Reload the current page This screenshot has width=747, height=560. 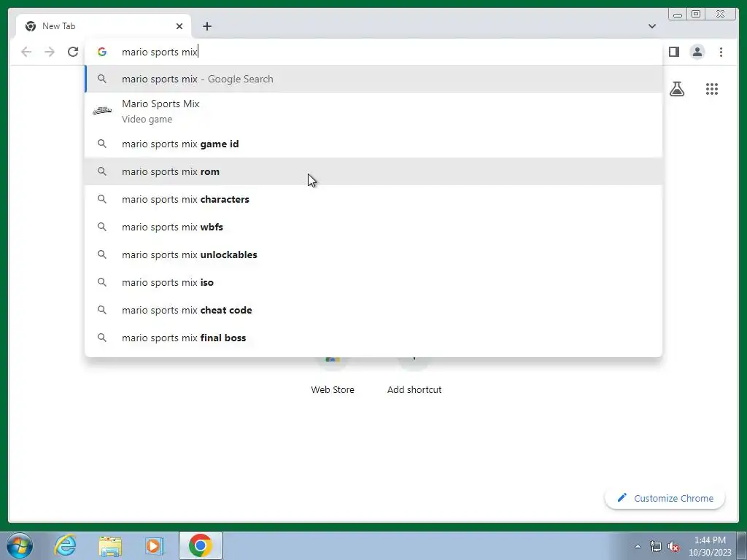coord(73,52)
